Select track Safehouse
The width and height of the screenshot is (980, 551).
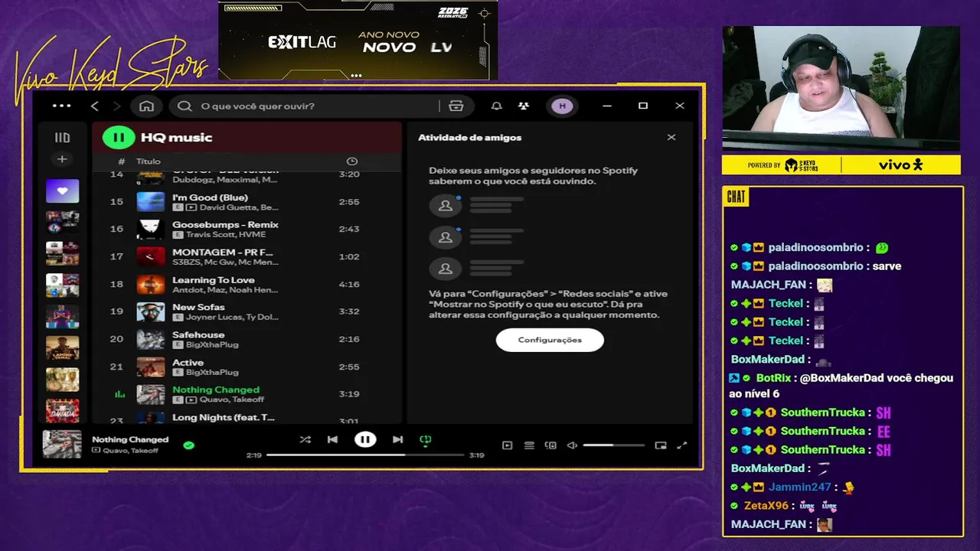(247, 339)
